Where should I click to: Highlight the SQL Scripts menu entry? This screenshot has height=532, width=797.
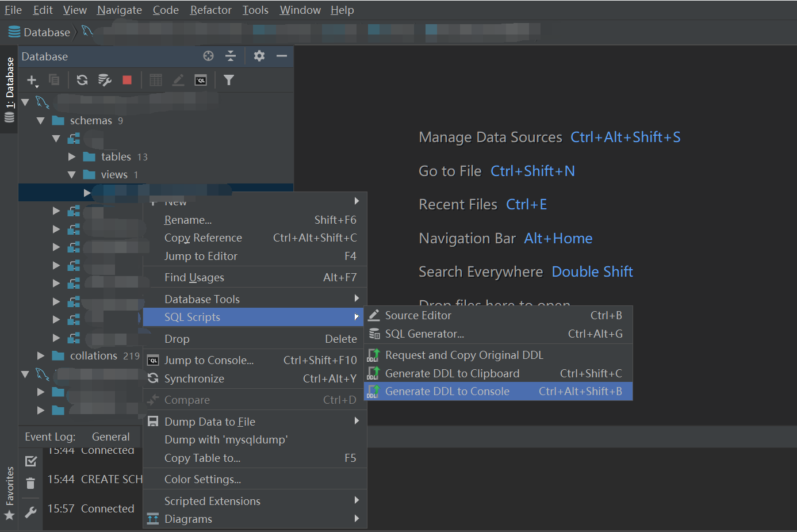coord(255,317)
